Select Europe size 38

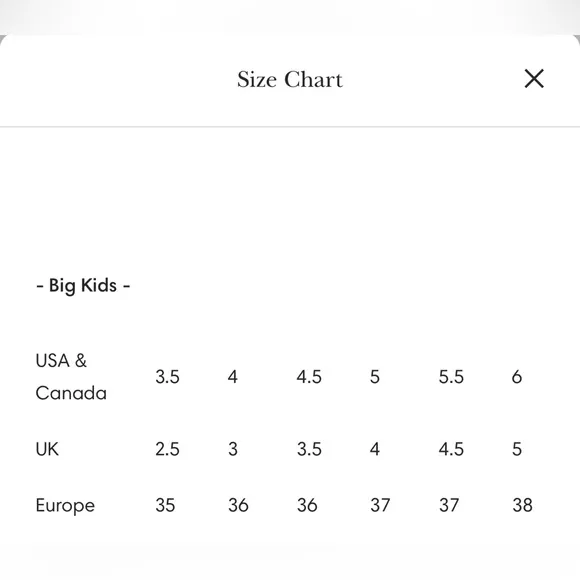522,505
